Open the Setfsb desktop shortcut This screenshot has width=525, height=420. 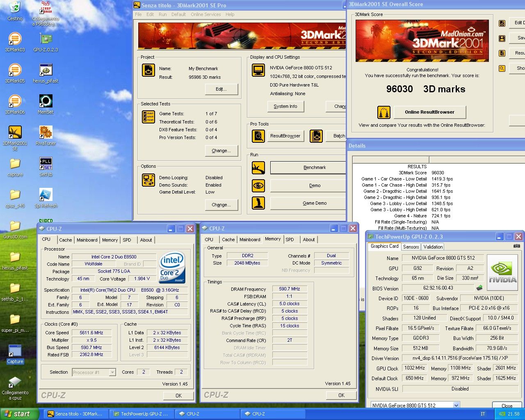(46, 167)
